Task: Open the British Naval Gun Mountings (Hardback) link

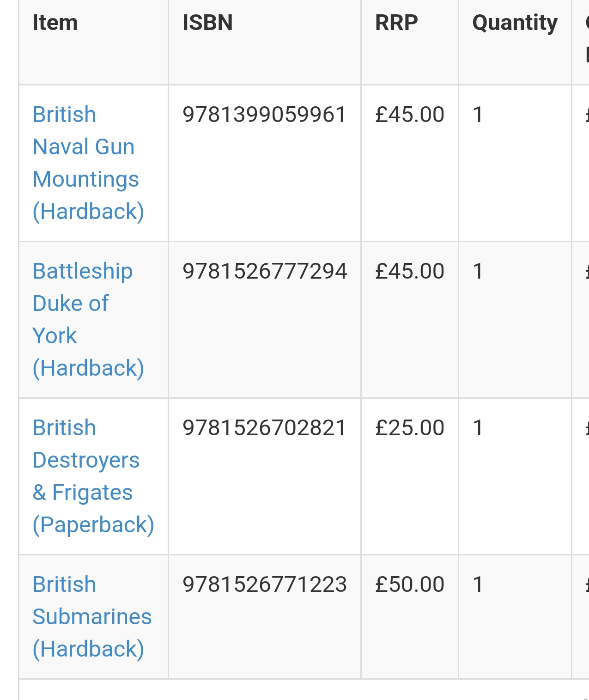Action: [x=88, y=163]
